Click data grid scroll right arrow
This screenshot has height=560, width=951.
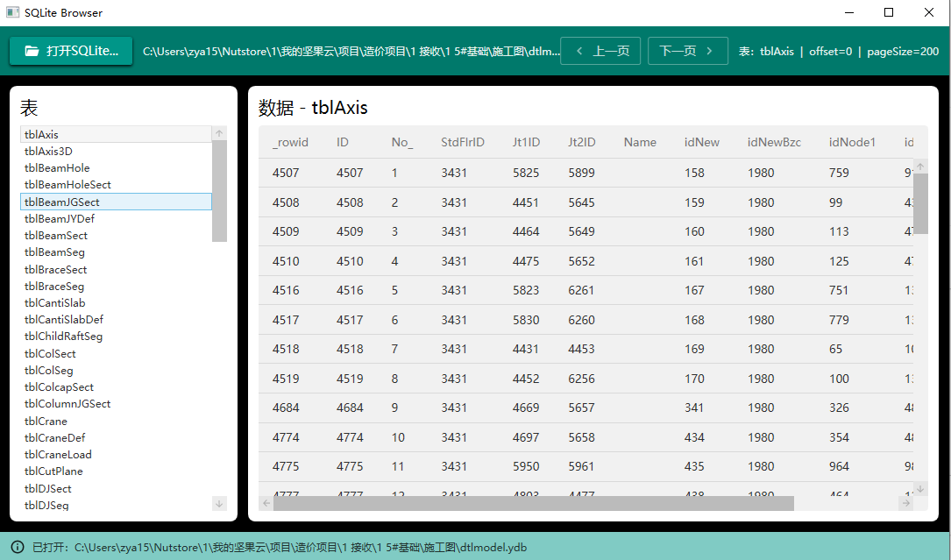[905, 503]
